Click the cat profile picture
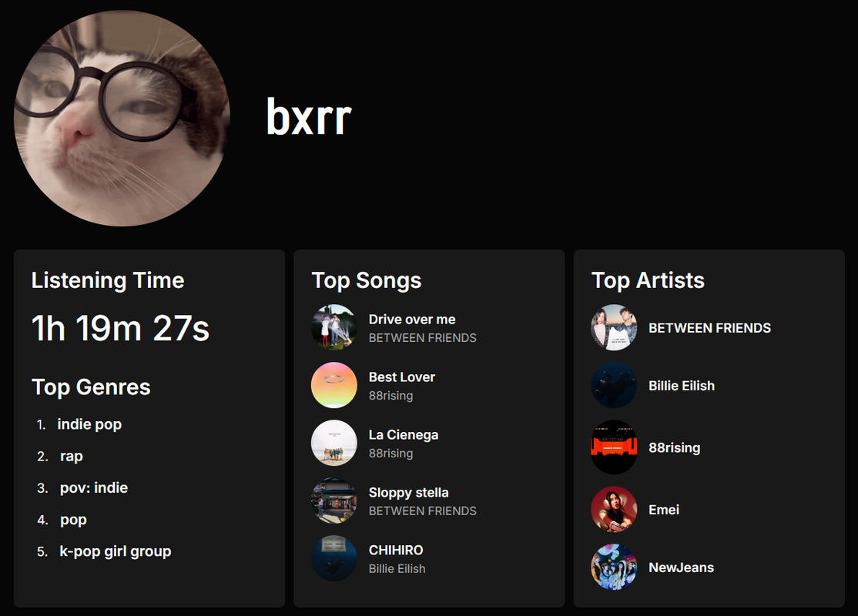858x616 pixels. click(122, 118)
